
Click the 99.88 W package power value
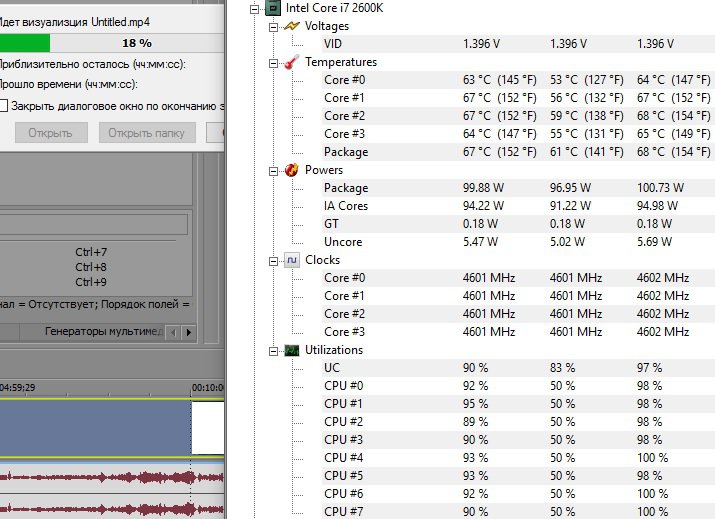(483, 188)
